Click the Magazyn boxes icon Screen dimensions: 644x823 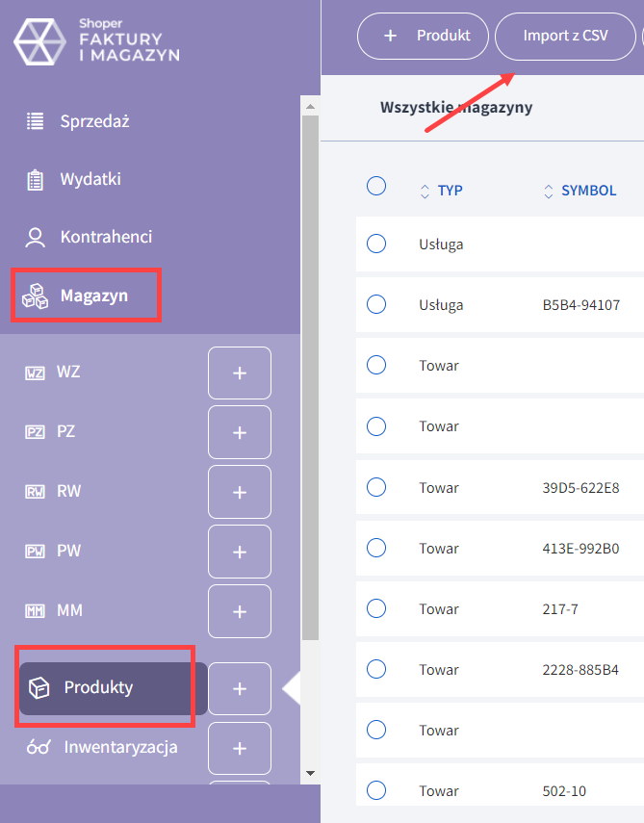pyautogui.click(x=36, y=296)
